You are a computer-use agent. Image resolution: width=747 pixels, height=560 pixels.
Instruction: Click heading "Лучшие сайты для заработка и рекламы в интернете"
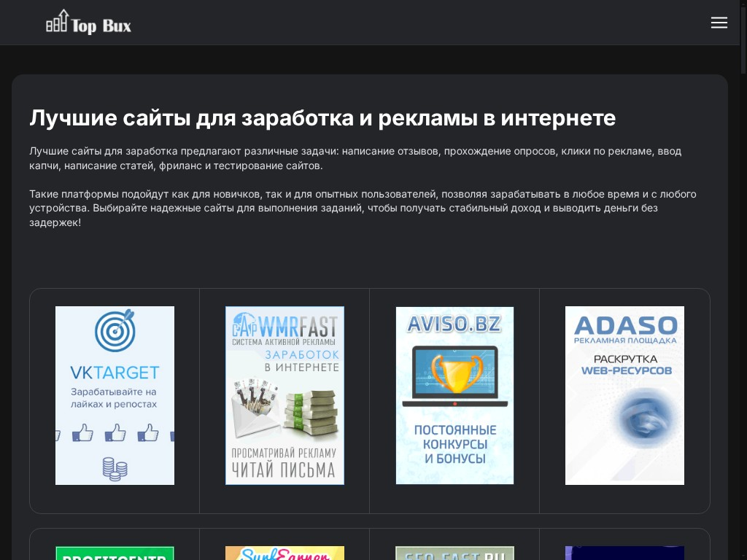coord(322,117)
